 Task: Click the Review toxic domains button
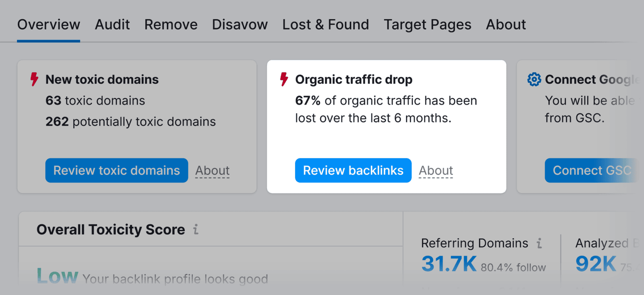(x=116, y=170)
